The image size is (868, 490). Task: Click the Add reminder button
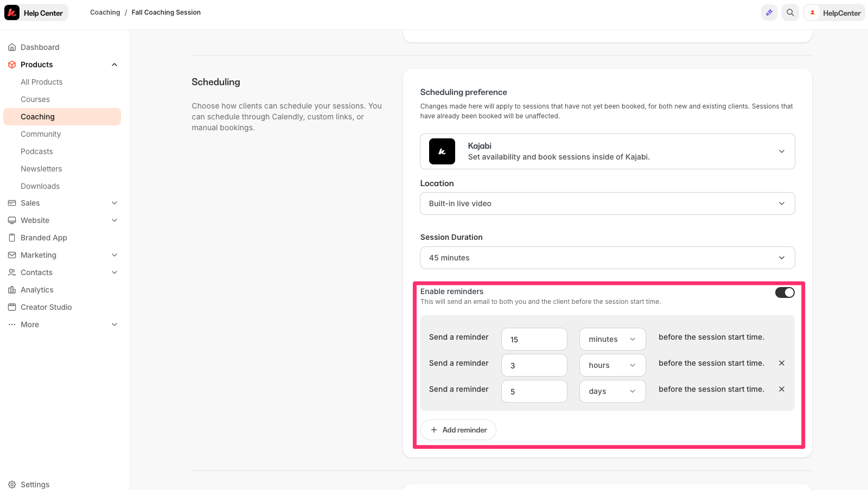[x=458, y=430]
